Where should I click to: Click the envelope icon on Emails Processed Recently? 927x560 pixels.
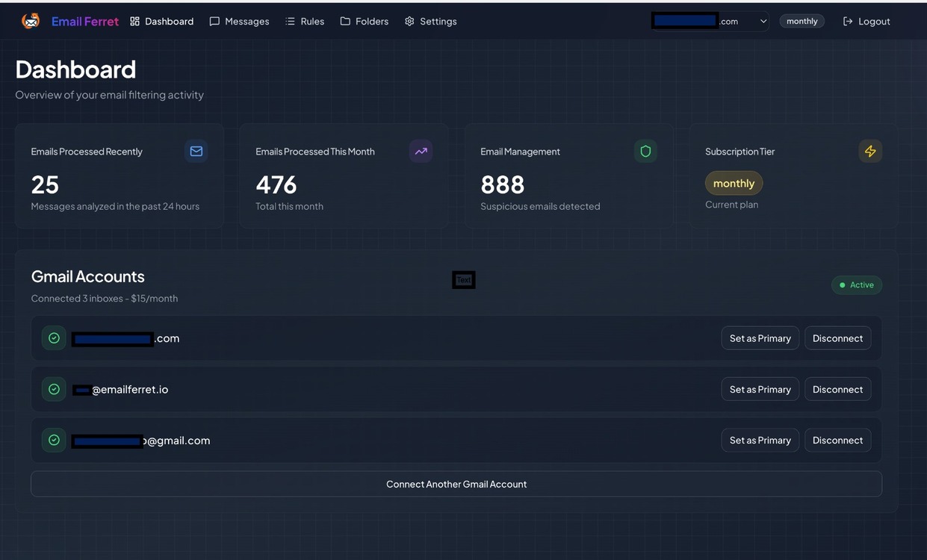(196, 151)
